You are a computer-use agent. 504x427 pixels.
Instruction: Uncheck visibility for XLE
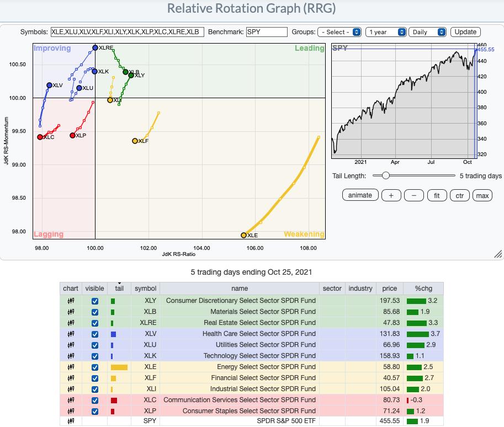pos(95,367)
